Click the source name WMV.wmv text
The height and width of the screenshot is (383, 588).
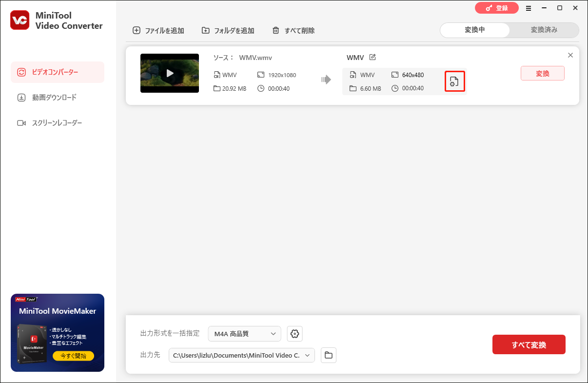(255, 58)
